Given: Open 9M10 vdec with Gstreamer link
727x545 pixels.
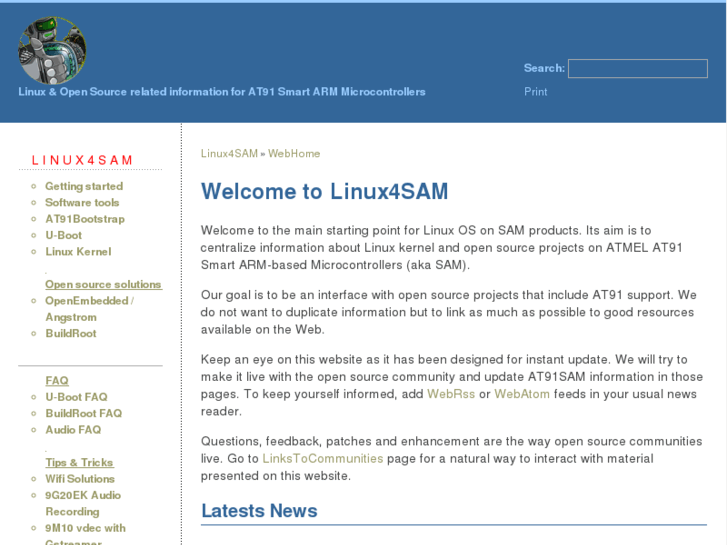Looking at the screenshot, I should click(85, 536).
